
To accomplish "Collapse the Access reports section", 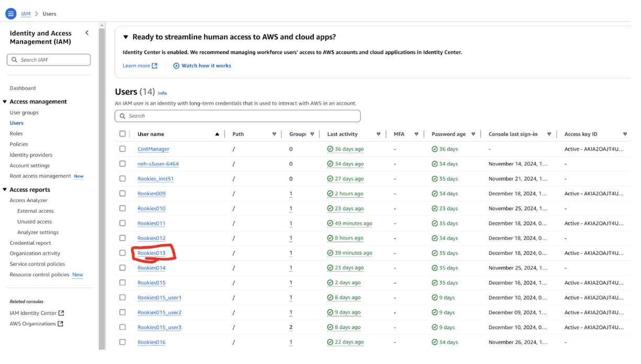I will [5, 190].
